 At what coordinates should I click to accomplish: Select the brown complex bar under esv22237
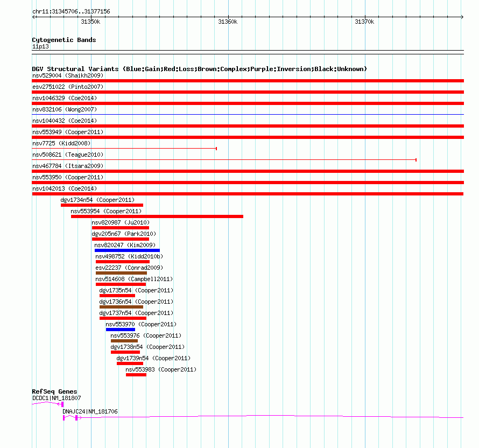click(x=121, y=273)
